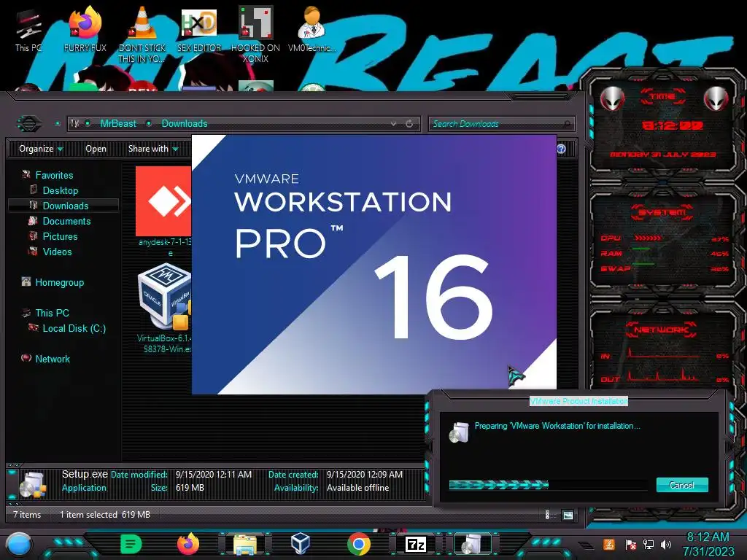The width and height of the screenshot is (747, 560).
Task: Launch Google Chrome from the taskbar
Action: point(358,544)
